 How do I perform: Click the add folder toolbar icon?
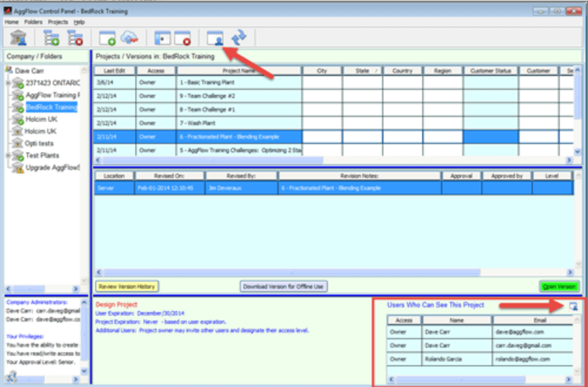pyautogui.click(x=51, y=37)
